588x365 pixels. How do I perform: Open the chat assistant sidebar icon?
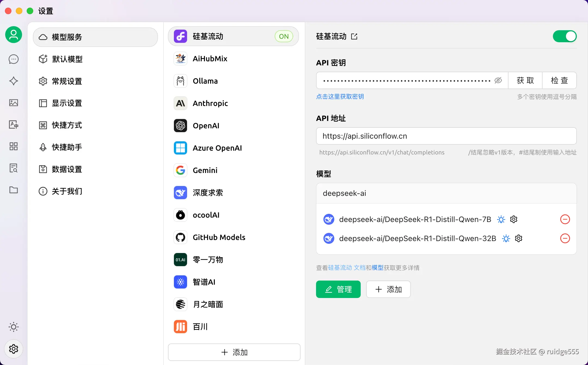pyautogui.click(x=14, y=59)
